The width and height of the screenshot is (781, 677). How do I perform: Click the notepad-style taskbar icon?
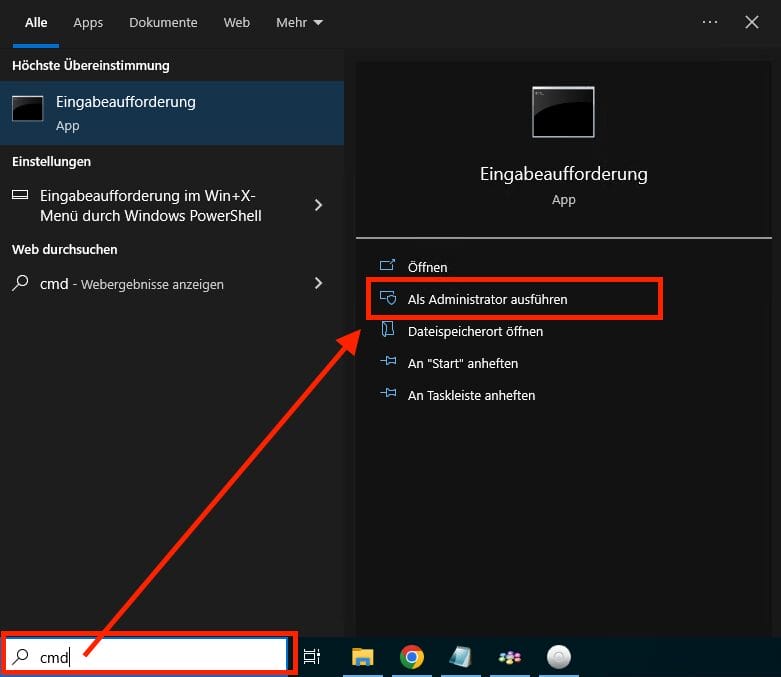pyautogui.click(x=460, y=657)
